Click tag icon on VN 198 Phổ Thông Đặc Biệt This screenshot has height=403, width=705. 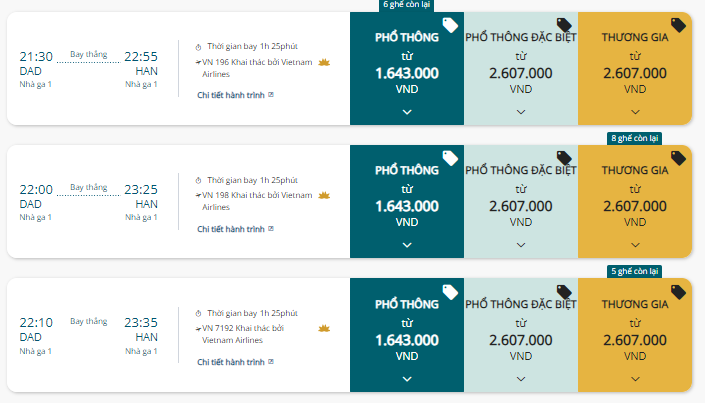coord(564,158)
